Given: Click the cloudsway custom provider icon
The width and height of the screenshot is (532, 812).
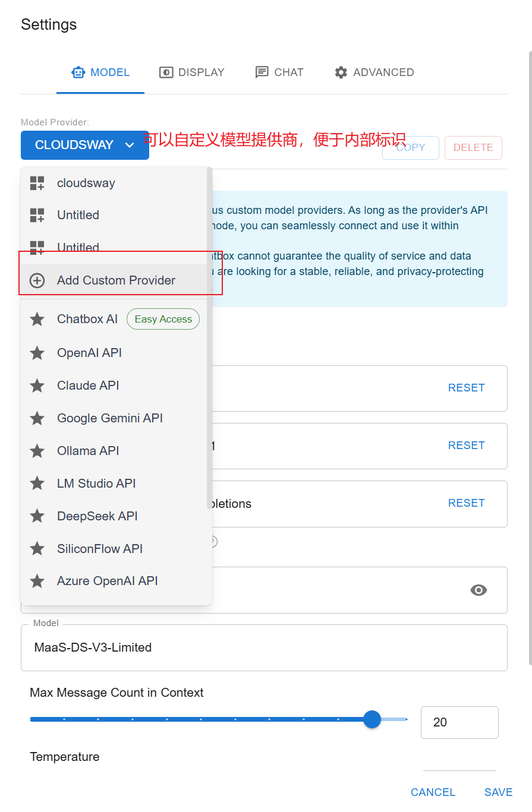Looking at the screenshot, I should coord(37,183).
